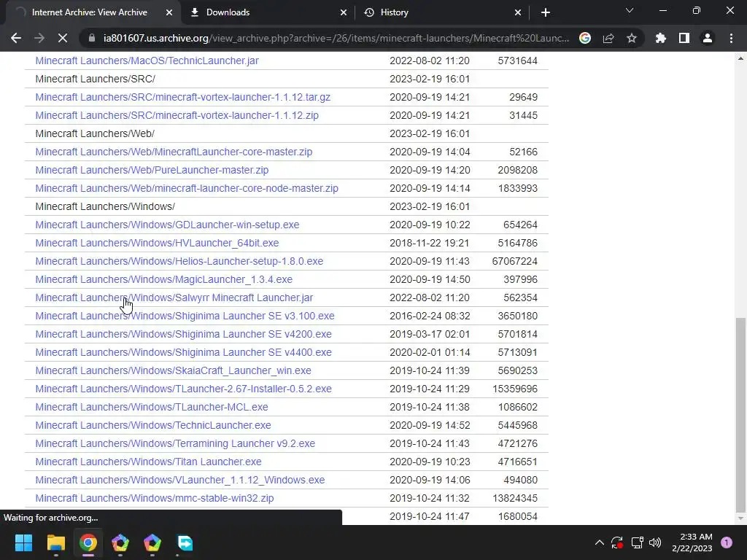Open the volume control in tray

(x=655, y=542)
